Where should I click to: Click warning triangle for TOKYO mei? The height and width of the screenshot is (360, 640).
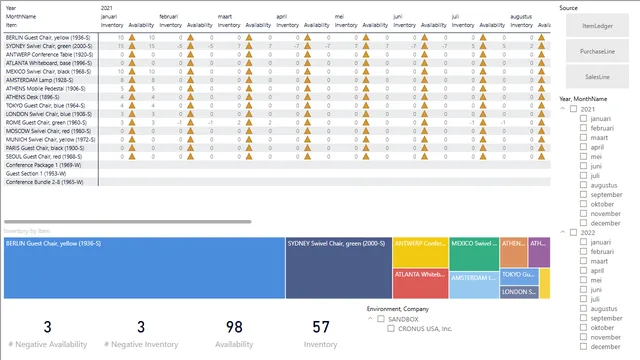click(366, 105)
